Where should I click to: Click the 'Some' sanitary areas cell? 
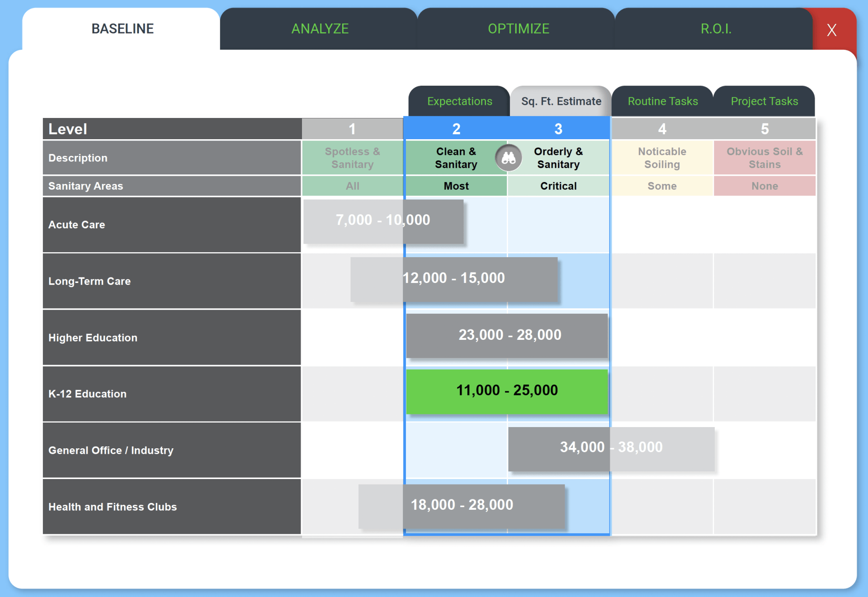[662, 186]
